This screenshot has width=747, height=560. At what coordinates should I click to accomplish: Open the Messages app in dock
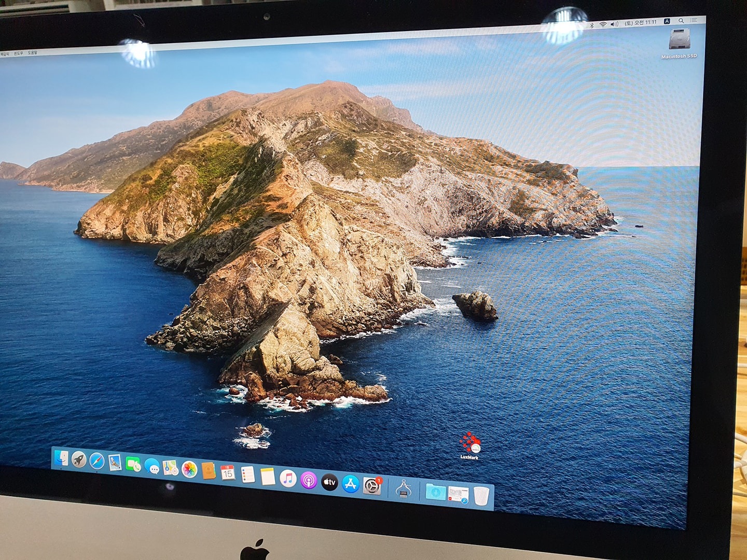152,467
